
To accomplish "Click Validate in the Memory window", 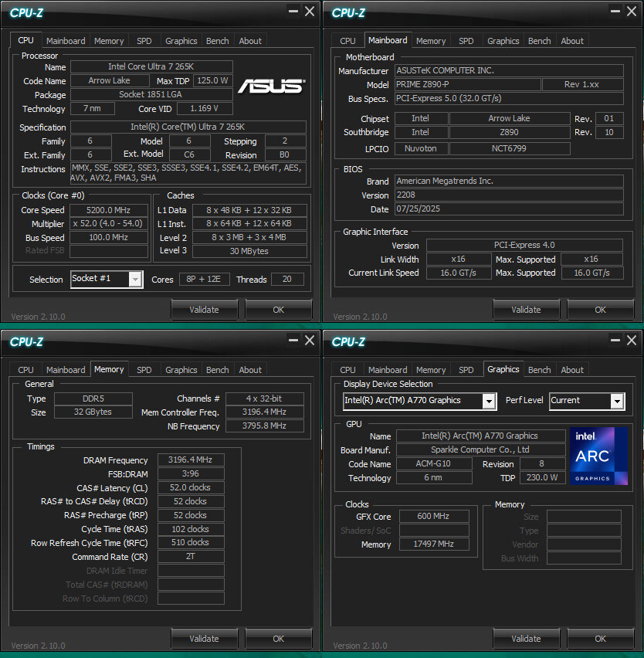I will tap(204, 639).
